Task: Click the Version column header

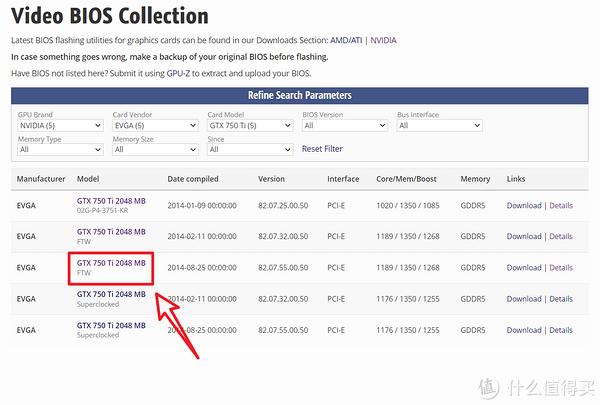Action: [271, 179]
